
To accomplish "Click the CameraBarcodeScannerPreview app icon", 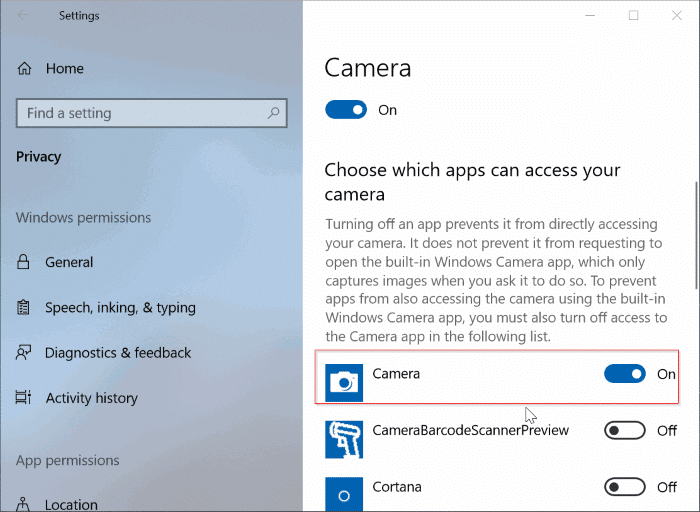I will [344, 439].
